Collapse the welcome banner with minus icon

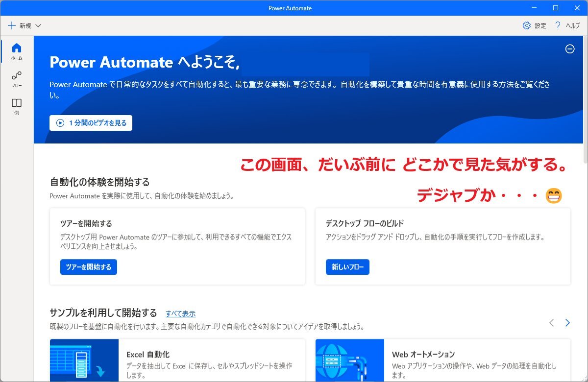(570, 49)
